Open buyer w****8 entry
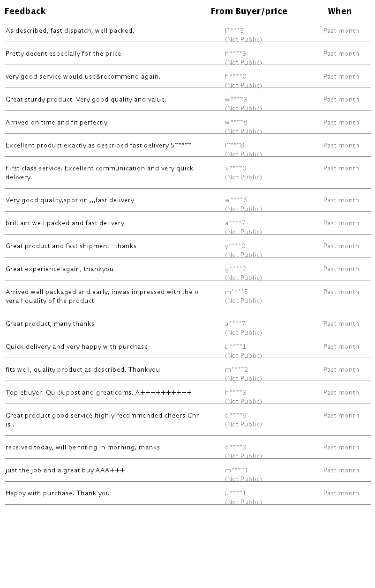Screen dimensions: 375x588 point(236,123)
